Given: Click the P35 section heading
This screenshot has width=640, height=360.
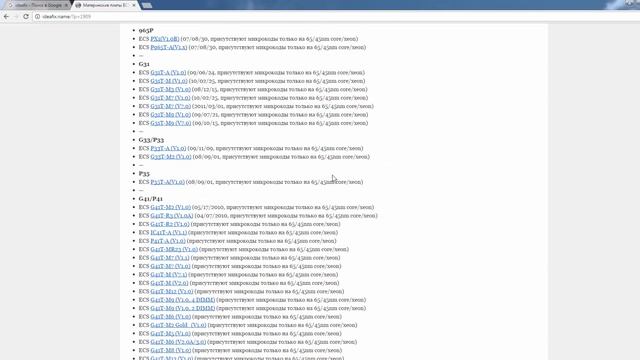Looking at the screenshot, I should tap(144, 173).
